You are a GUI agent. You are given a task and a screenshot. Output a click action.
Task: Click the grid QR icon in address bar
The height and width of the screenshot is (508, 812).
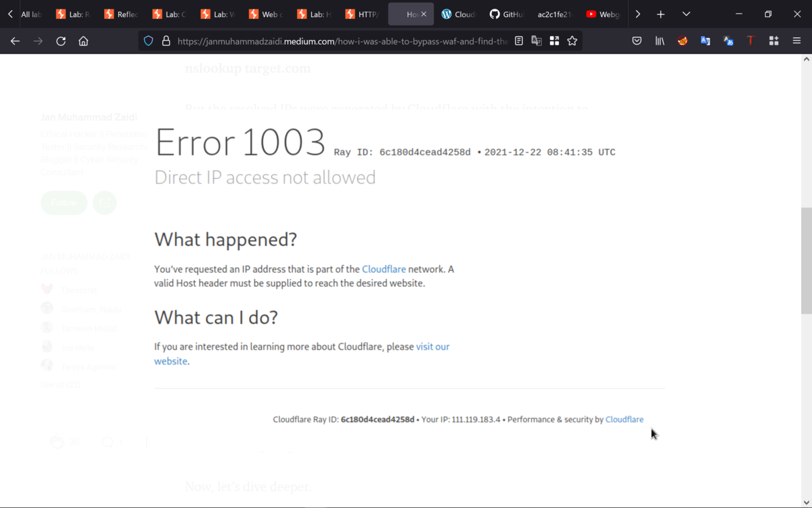tap(554, 41)
